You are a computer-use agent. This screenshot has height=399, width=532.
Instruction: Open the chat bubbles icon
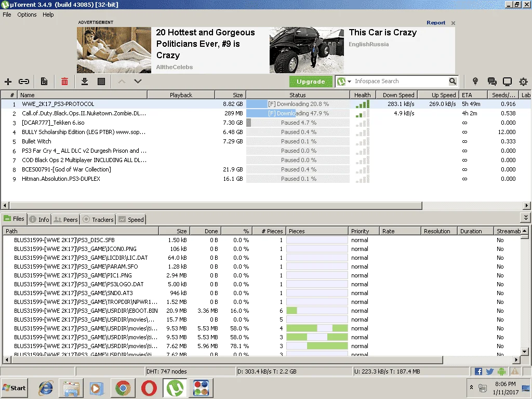(491, 82)
